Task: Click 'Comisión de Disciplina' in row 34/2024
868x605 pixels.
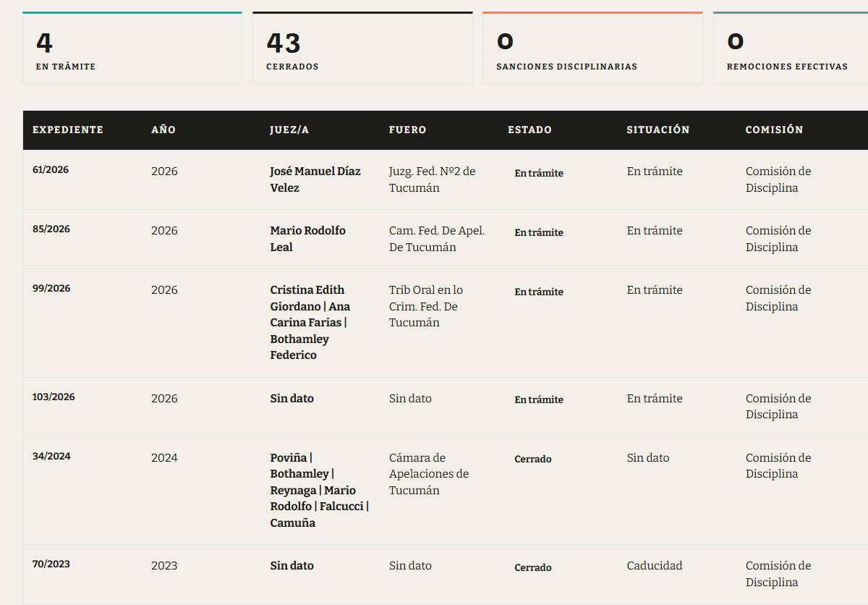Action: pyautogui.click(x=778, y=466)
